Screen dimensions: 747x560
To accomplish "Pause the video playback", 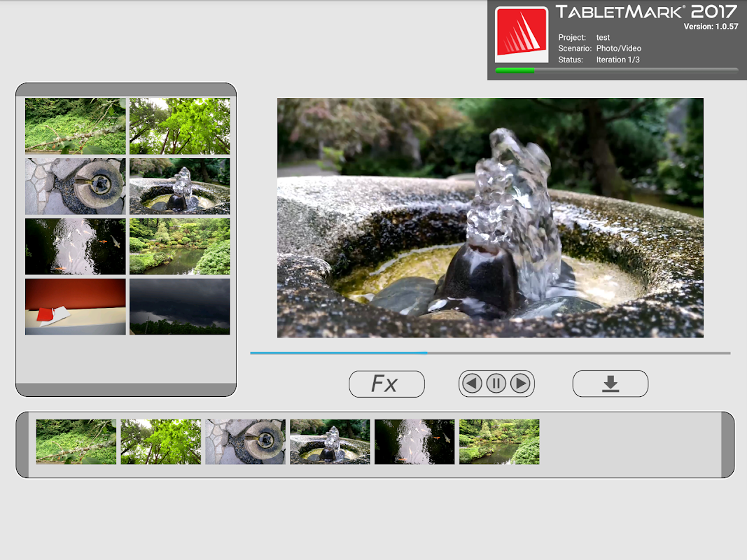I will (x=496, y=384).
